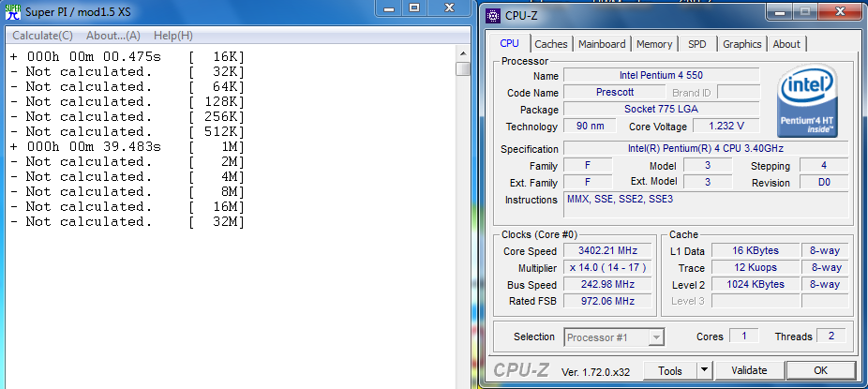The image size is (868, 389).
Task: Click the L1 Data value 16 KBytes
Action: [x=756, y=250]
